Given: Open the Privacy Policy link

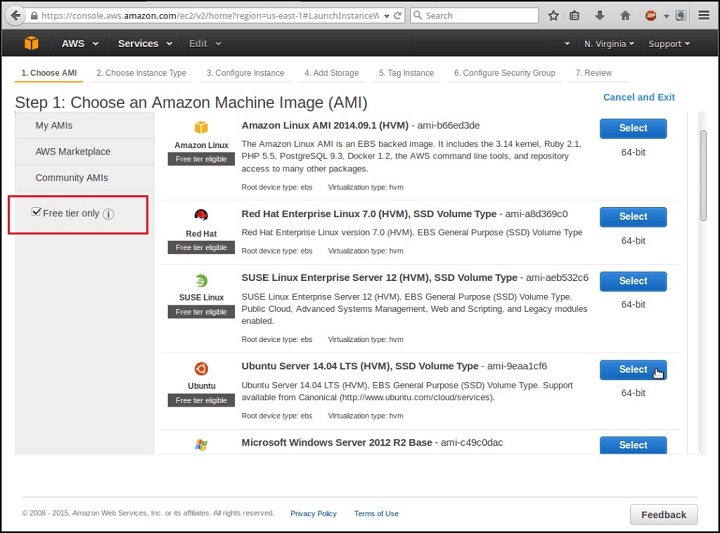Looking at the screenshot, I should [313, 513].
